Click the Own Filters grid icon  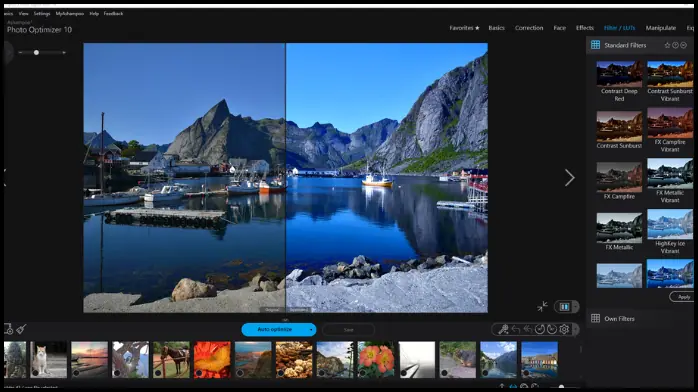pos(595,318)
